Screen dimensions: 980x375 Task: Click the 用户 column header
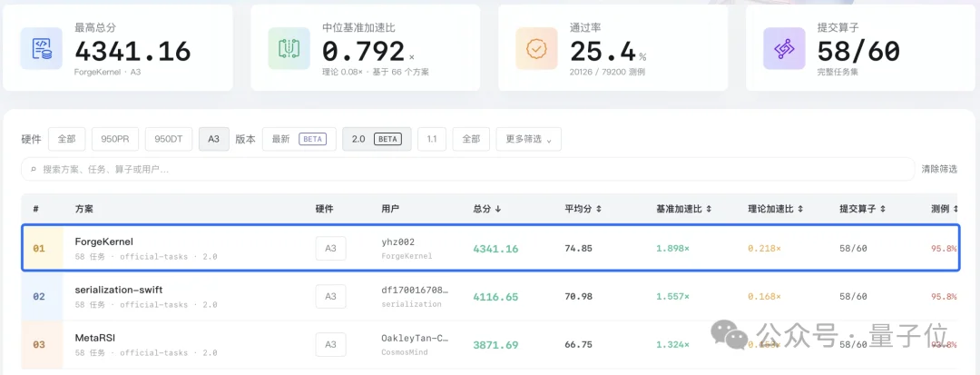pos(390,209)
